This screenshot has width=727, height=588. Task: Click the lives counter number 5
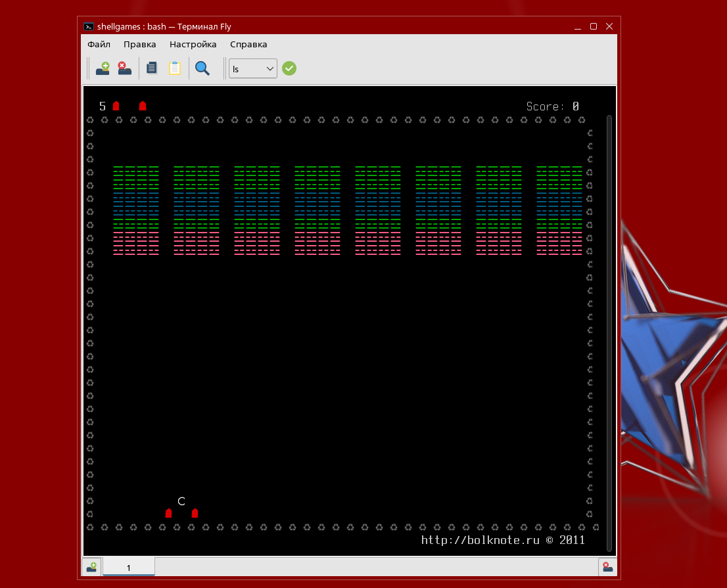point(103,106)
